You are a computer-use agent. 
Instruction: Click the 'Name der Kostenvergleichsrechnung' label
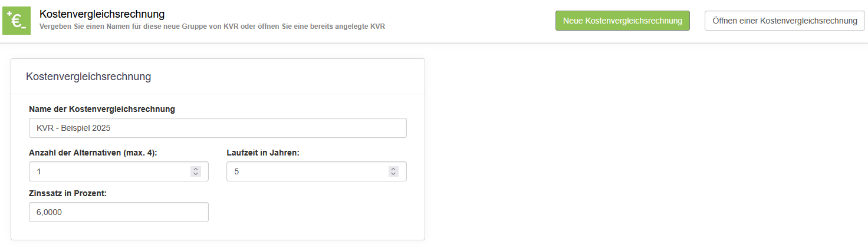(102, 109)
